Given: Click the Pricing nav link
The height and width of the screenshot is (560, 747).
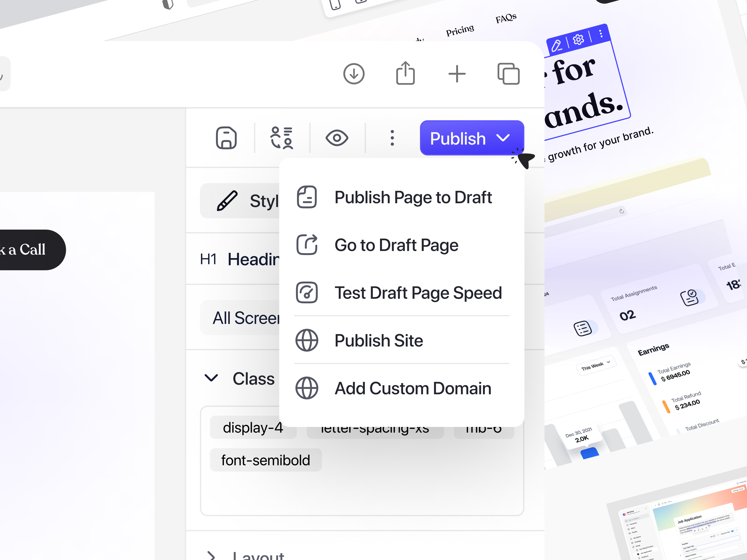Looking at the screenshot, I should [x=460, y=30].
